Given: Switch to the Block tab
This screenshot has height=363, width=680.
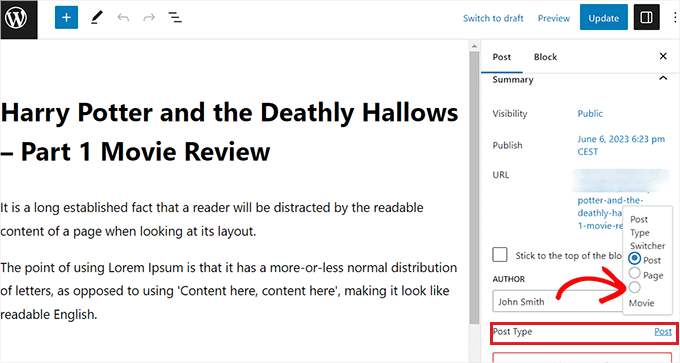Looking at the screenshot, I should [x=545, y=57].
